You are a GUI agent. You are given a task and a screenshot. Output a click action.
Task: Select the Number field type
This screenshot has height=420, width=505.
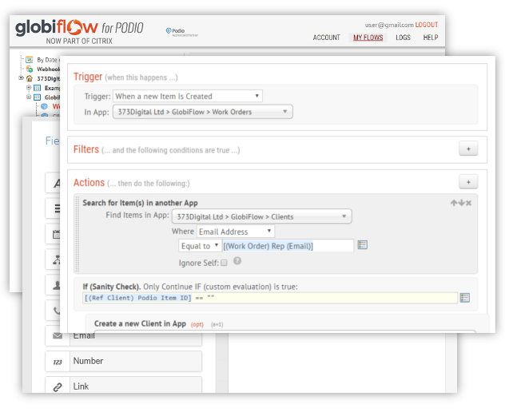coord(124,361)
